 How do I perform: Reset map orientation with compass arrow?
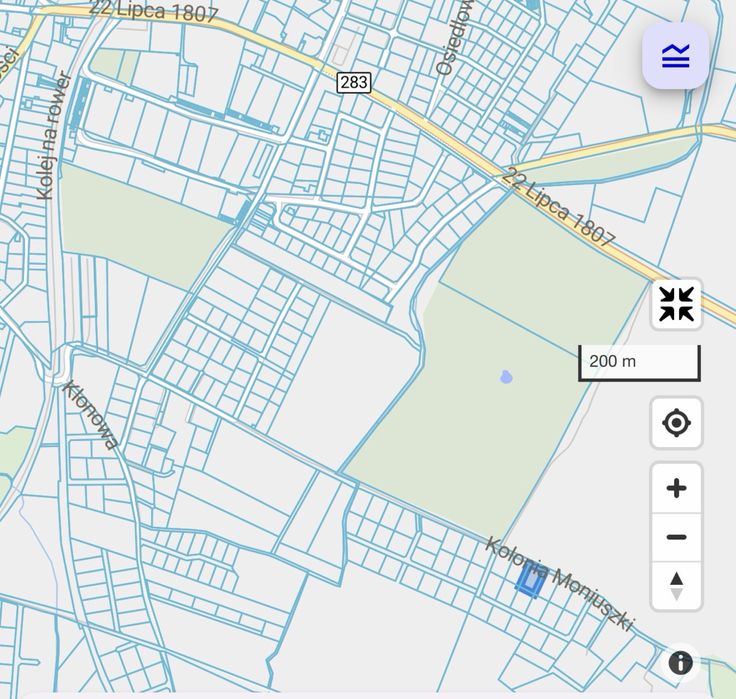(676, 586)
